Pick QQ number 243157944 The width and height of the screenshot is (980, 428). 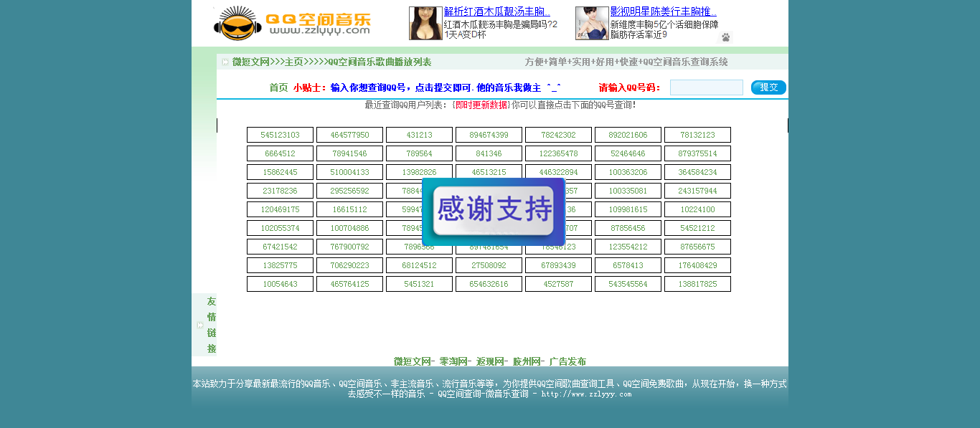697,191
